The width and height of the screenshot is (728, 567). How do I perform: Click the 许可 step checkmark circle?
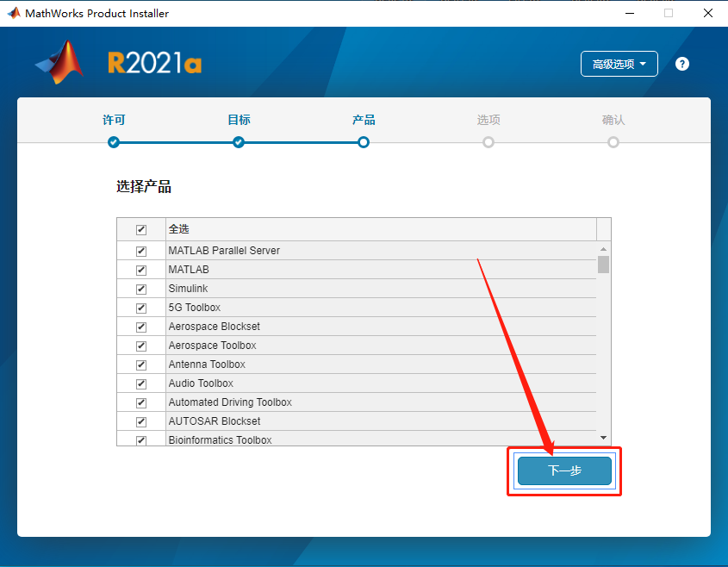(x=113, y=142)
